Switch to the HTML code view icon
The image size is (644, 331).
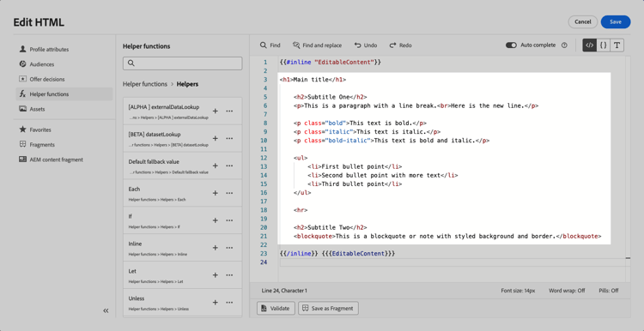[x=589, y=45]
